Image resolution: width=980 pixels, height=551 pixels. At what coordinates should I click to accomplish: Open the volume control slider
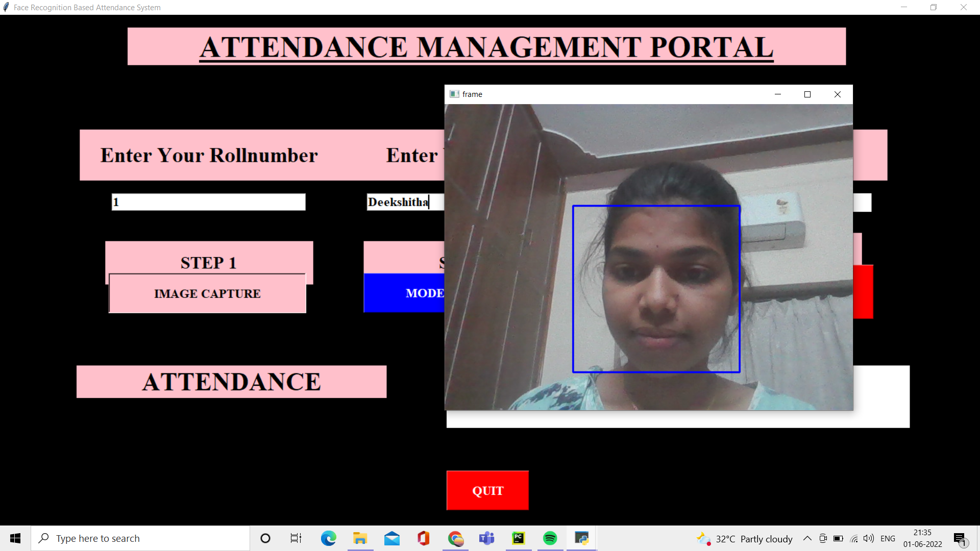[x=868, y=538]
